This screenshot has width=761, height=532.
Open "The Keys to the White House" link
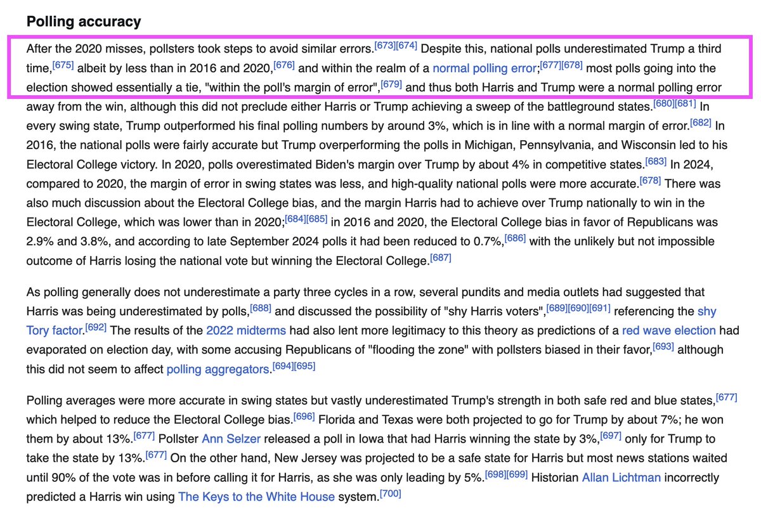pyautogui.click(x=256, y=496)
